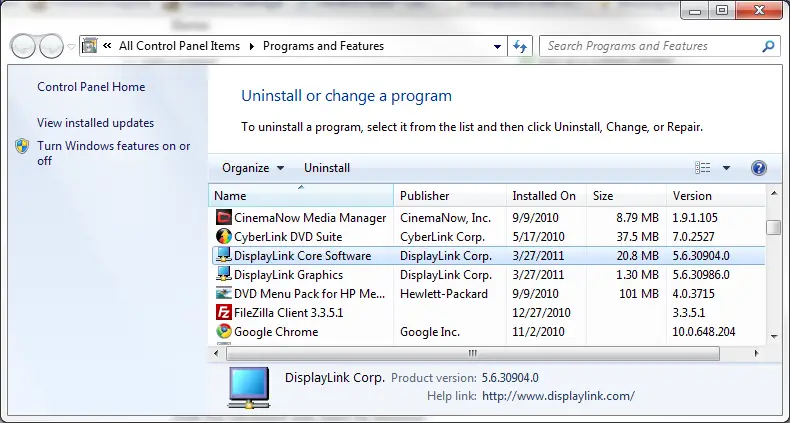
Task: Click the 8.79 MB size cell
Action: (637, 218)
